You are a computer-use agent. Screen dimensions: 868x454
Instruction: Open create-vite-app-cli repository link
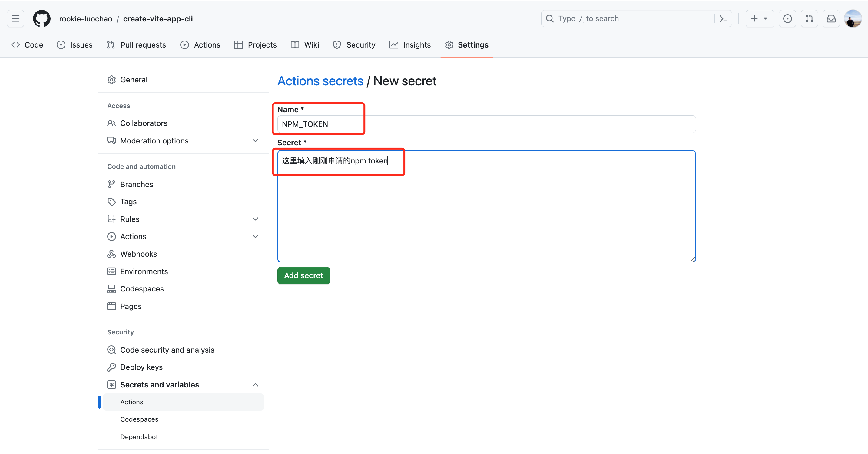click(x=158, y=19)
